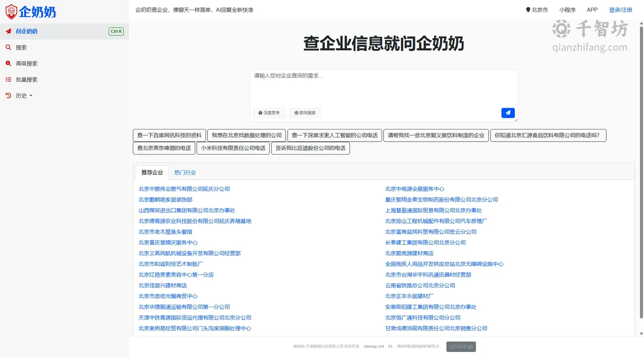Open 北京顺宪源建材商店
The width and height of the screenshot is (644, 357).
(x=409, y=254)
